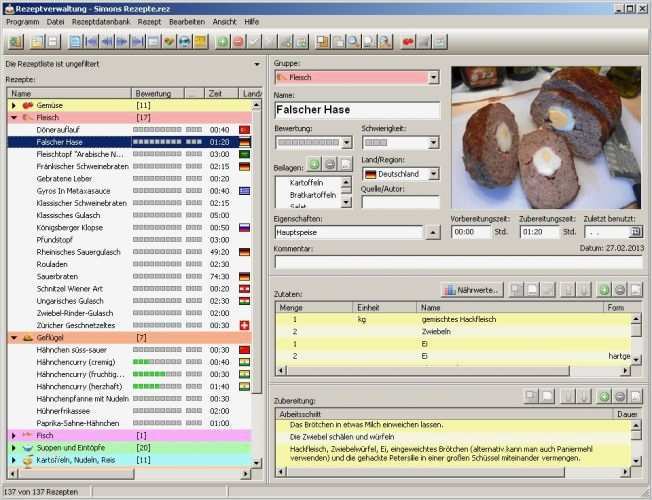Select the Sauerbraten recipe in list
Viewport: 652px width, 500px height.
coord(60,275)
